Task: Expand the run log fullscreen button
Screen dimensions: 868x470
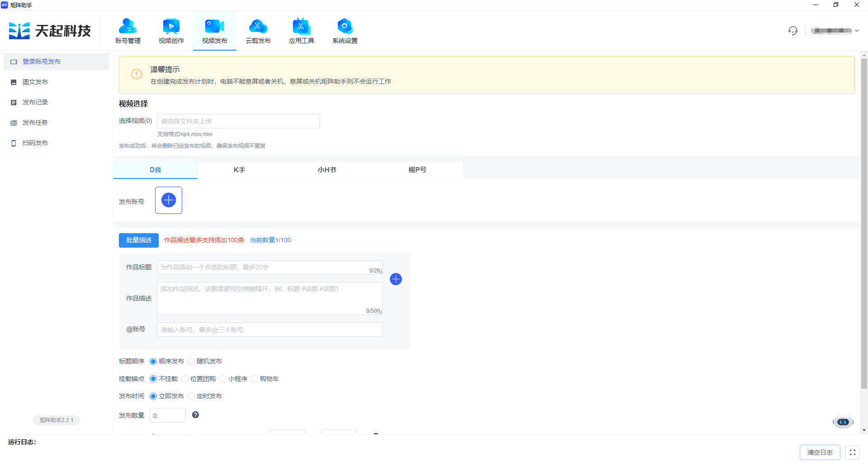Action: [853, 452]
